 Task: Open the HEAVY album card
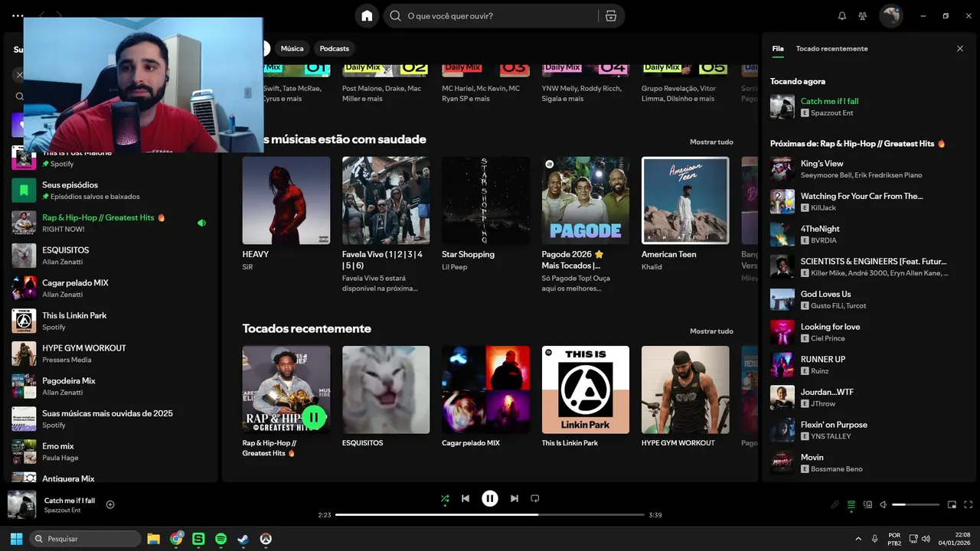click(x=286, y=214)
